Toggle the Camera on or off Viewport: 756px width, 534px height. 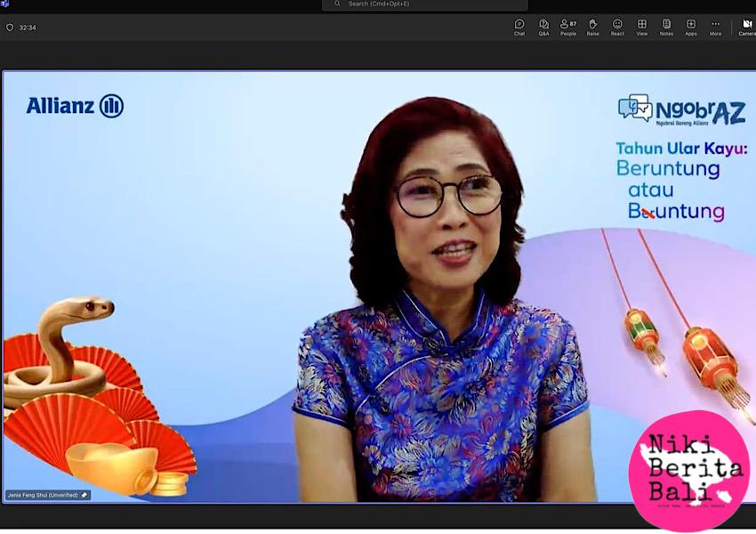747,27
